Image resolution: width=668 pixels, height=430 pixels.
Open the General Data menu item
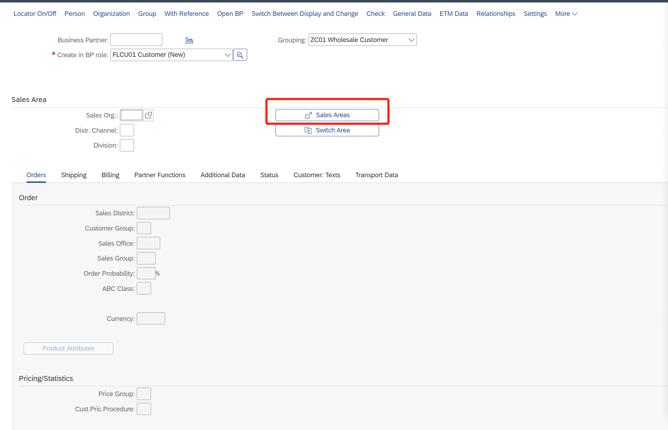(412, 14)
